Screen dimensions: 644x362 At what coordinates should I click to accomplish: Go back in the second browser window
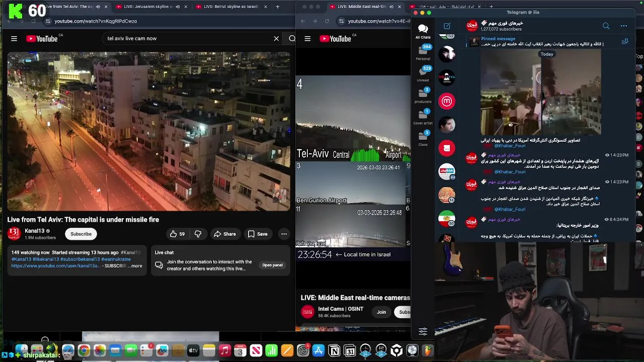tap(303, 21)
